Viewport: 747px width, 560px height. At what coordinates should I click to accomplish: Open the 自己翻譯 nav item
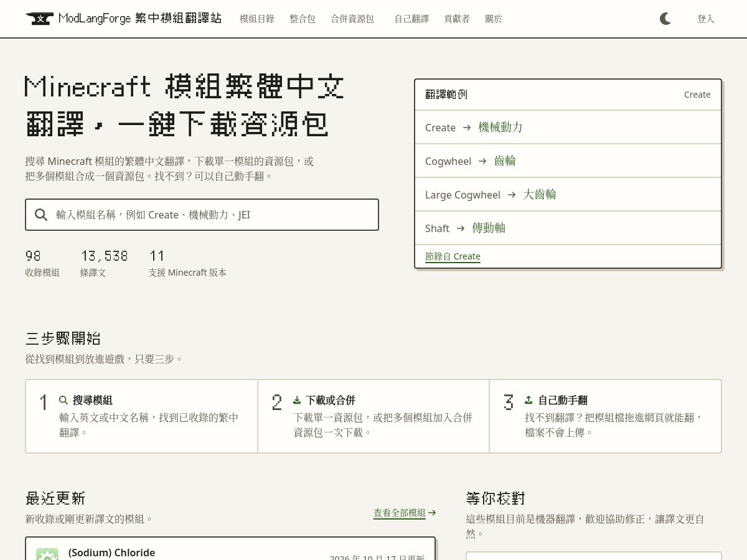pyautogui.click(x=411, y=19)
